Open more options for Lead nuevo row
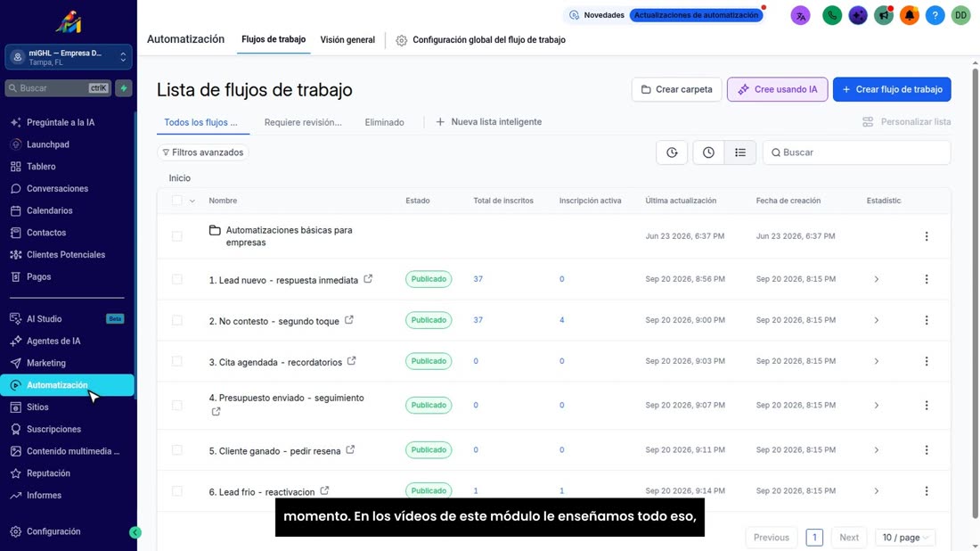Viewport: 980px width, 551px height. click(927, 279)
